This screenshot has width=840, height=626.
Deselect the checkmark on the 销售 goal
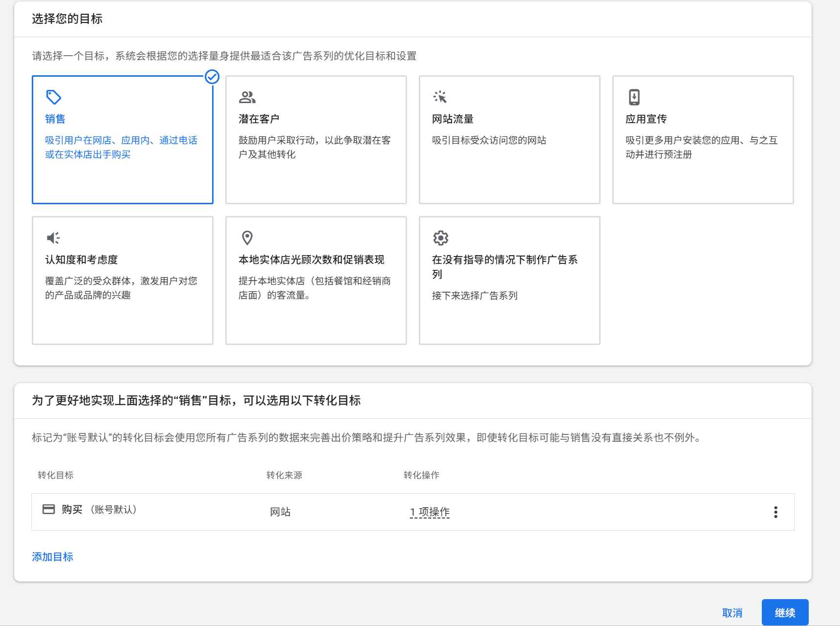[x=212, y=76]
